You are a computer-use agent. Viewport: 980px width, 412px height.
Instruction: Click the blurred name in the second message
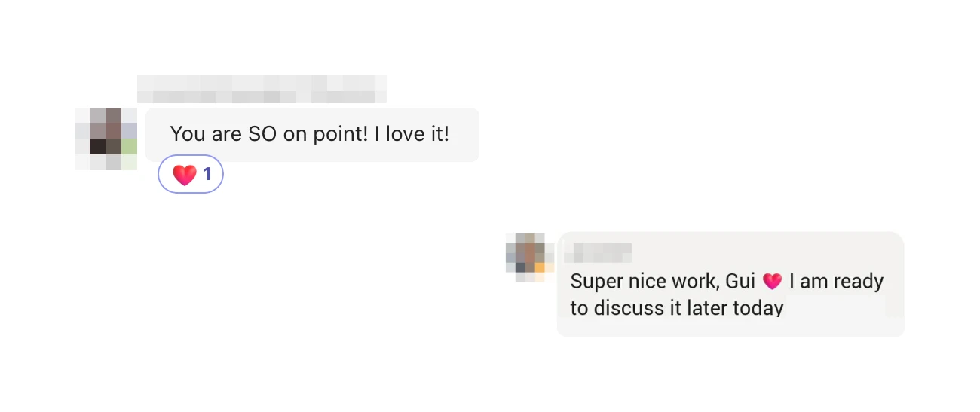coord(598,252)
